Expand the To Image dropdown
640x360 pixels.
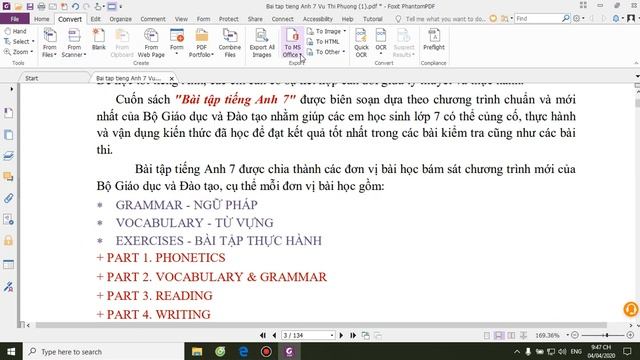(x=344, y=31)
